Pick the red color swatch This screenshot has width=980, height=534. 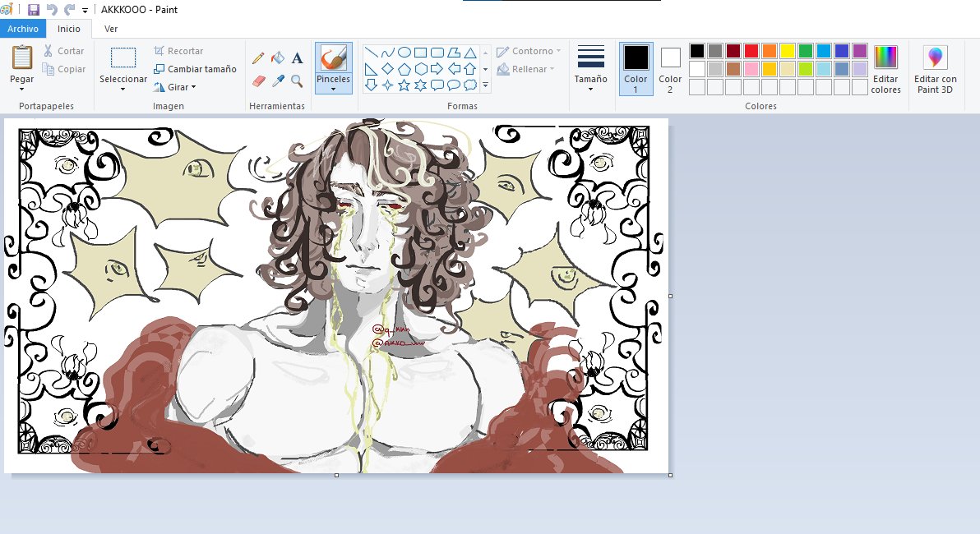click(751, 51)
